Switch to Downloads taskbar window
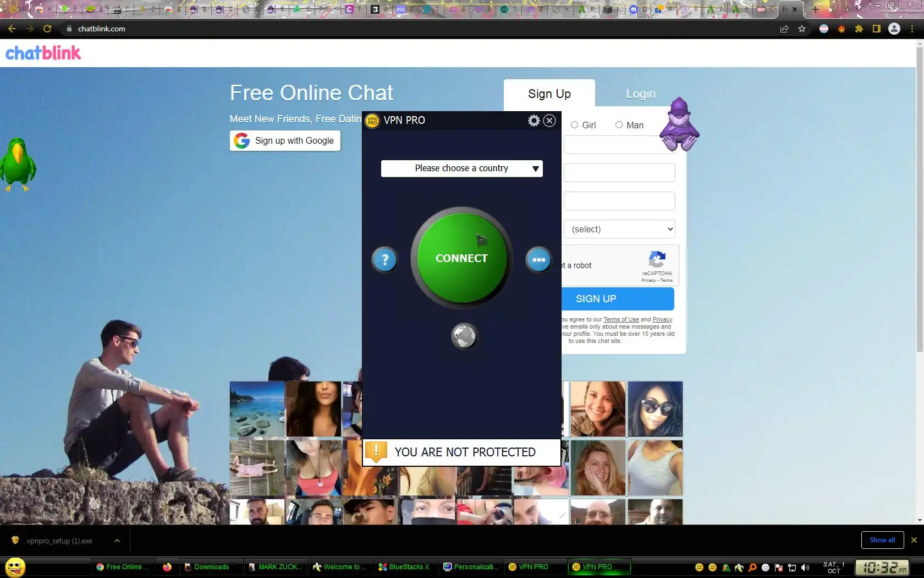This screenshot has width=924, height=578. click(x=212, y=567)
